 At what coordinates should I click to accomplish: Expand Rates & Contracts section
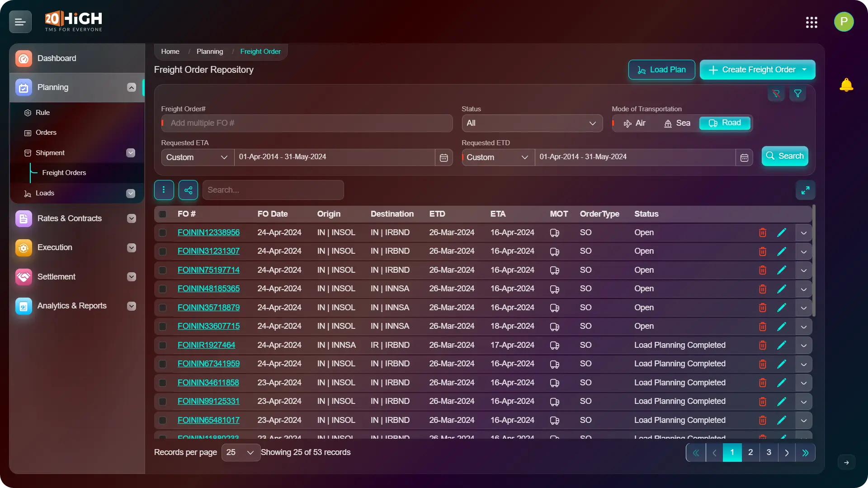click(132, 218)
